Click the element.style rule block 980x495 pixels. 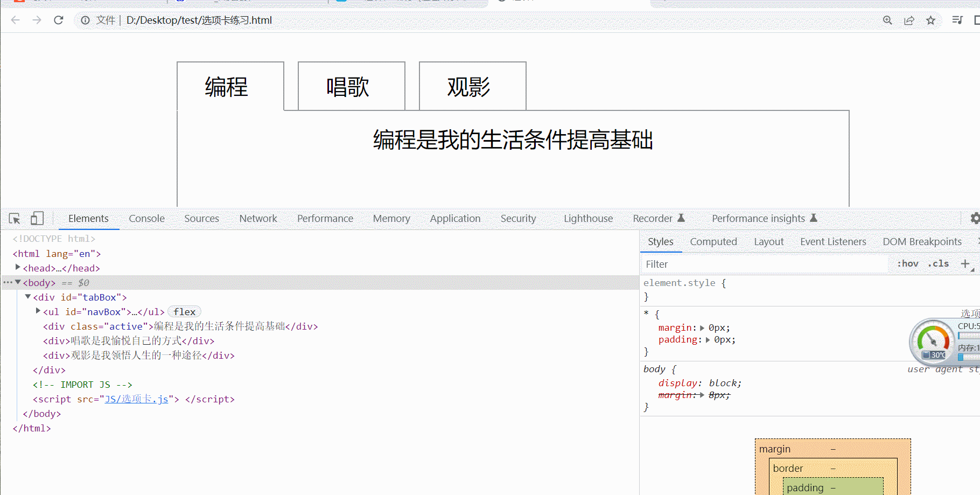click(809, 290)
